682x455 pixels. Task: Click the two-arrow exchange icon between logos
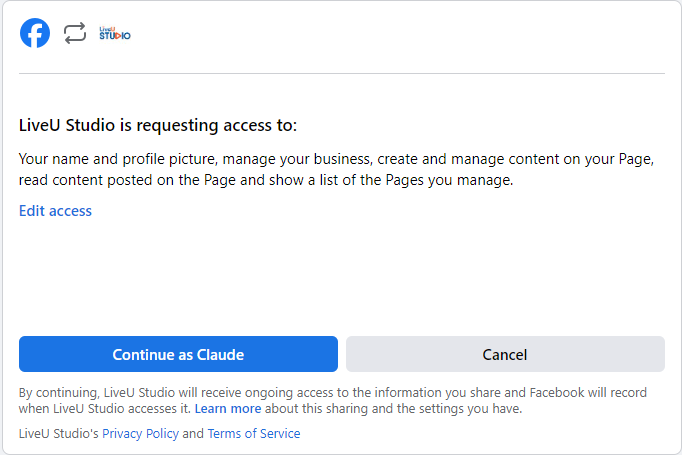(75, 33)
